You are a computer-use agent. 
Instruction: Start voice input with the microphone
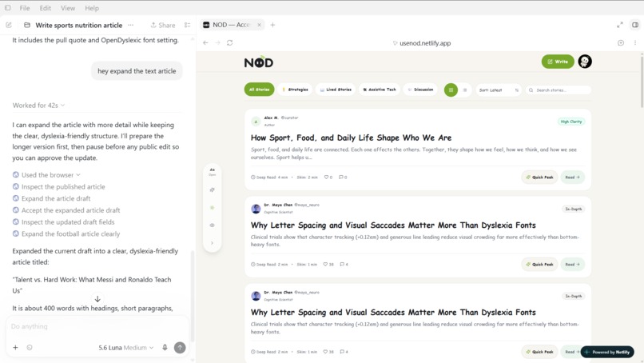click(165, 347)
